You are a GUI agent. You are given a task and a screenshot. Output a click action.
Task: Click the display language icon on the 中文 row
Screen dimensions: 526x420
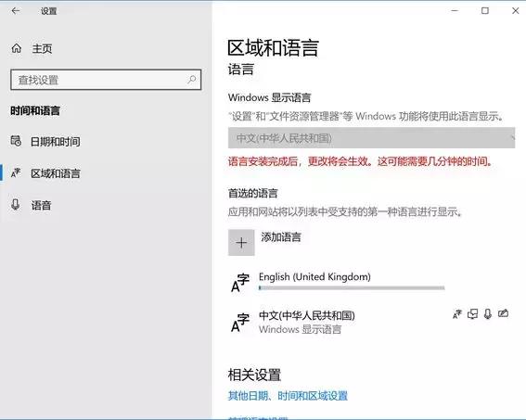[457, 314]
